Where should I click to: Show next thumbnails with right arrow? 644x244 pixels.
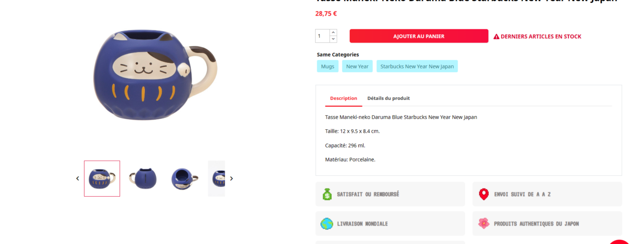pyautogui.click(x=231, y=179)
